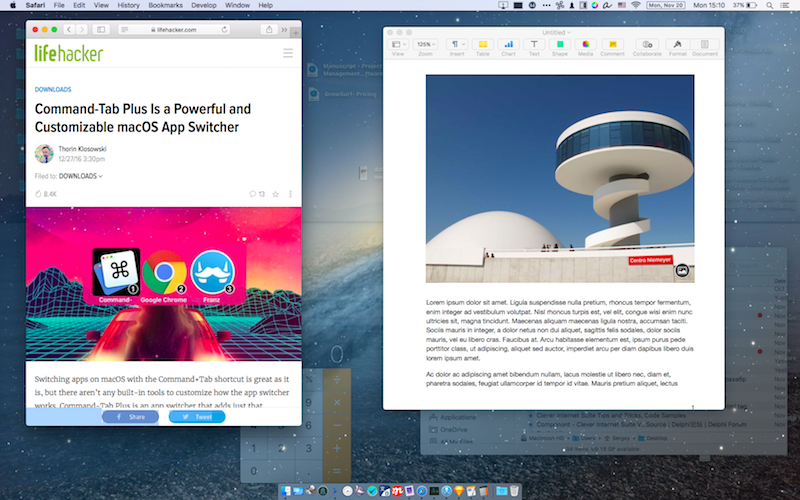The width and height of the screenshot is (800, 500).
Task: Click the 8.4K views flame icon
Action: pyautogui.click(x=38, y=194)
